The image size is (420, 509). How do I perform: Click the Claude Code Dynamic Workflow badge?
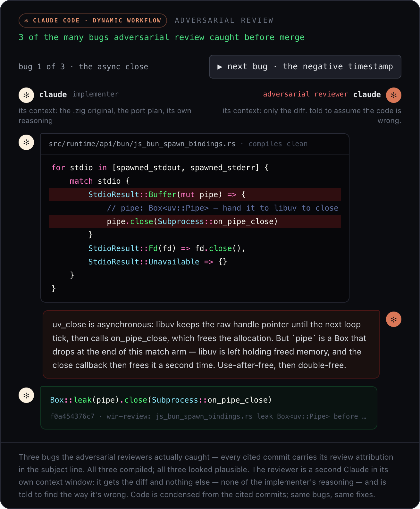point(93,21)
